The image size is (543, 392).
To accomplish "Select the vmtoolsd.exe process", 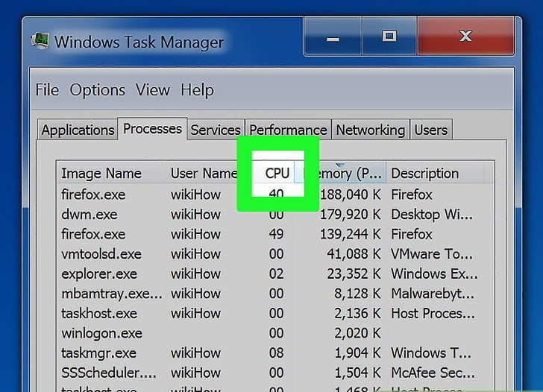I will (275, 254).
